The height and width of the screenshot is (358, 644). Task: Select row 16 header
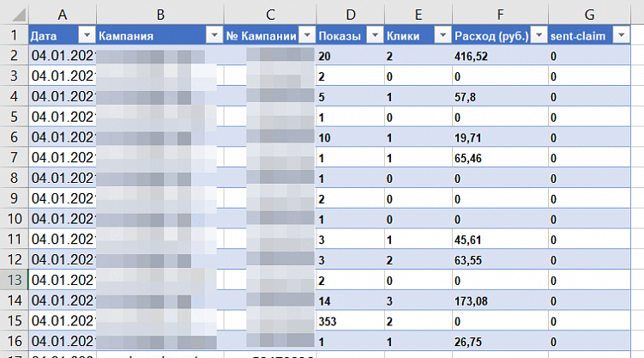click(14, 341)
